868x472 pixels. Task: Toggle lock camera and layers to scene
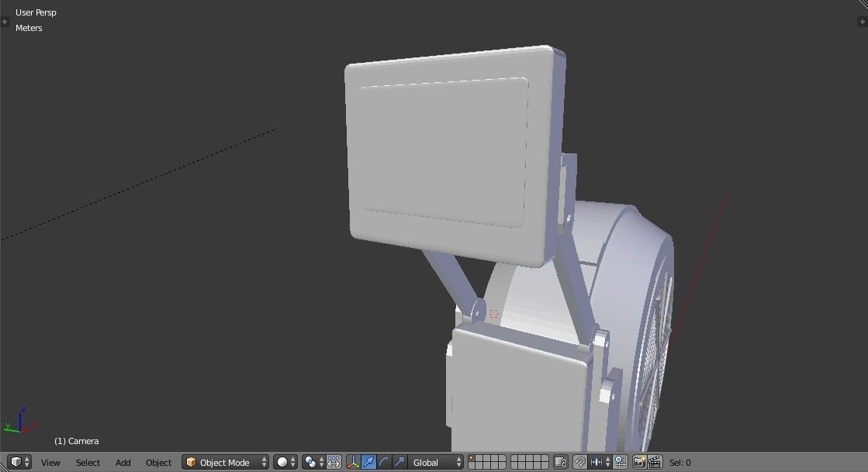point(561,462)
